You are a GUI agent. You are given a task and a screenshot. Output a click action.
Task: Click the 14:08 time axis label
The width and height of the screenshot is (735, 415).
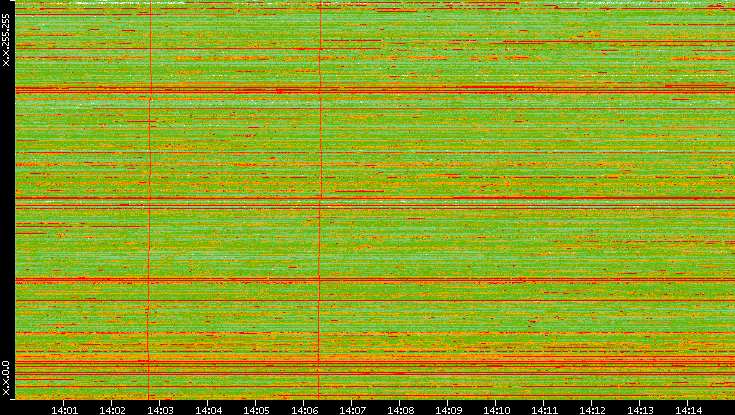400,410
